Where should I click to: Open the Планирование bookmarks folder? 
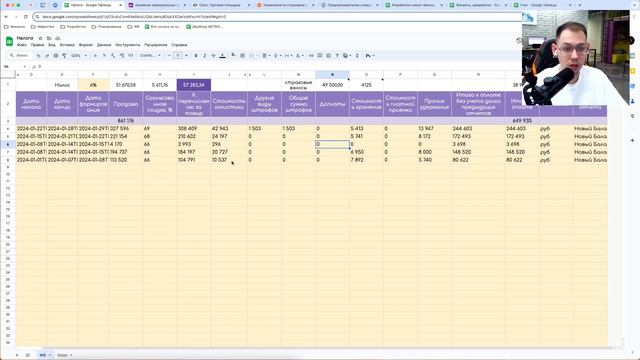coord(107,27)
